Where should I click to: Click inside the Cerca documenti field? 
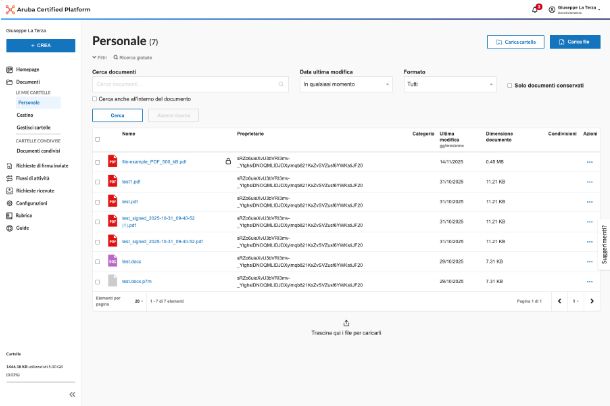click(185, 86)
